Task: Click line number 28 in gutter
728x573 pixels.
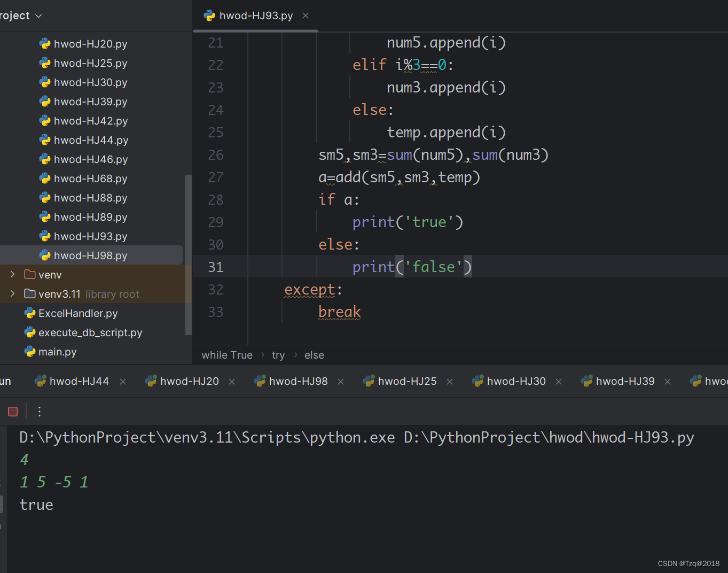Action: (216, 200)
